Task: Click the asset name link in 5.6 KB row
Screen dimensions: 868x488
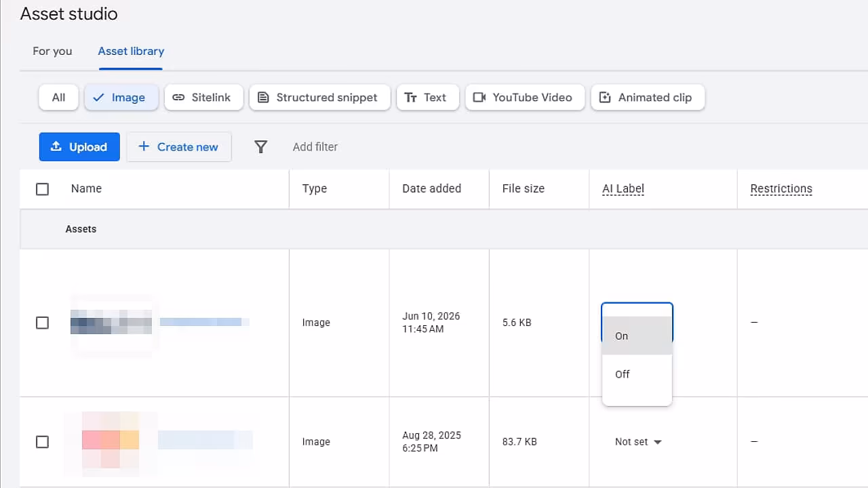Action: 204,322
